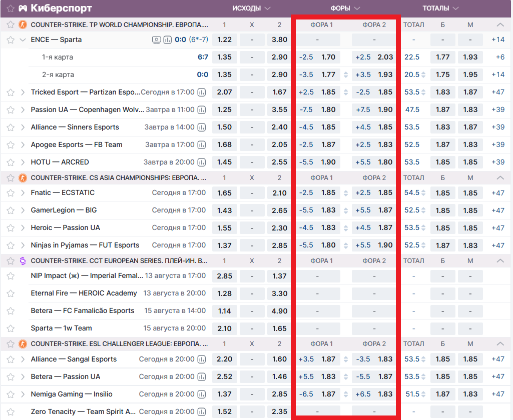
Task: Open statistics for Betera — Passion UA
Action: (202, 377)
